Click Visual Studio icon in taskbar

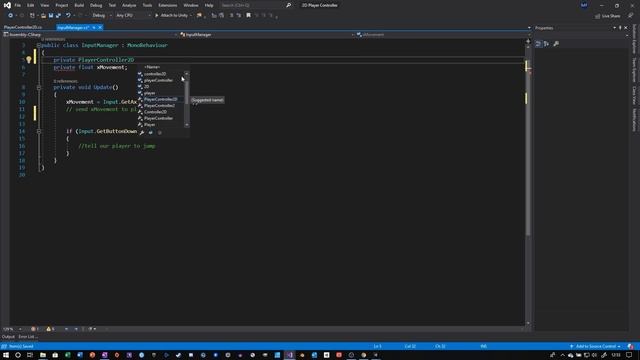click(x=289, y=355)
